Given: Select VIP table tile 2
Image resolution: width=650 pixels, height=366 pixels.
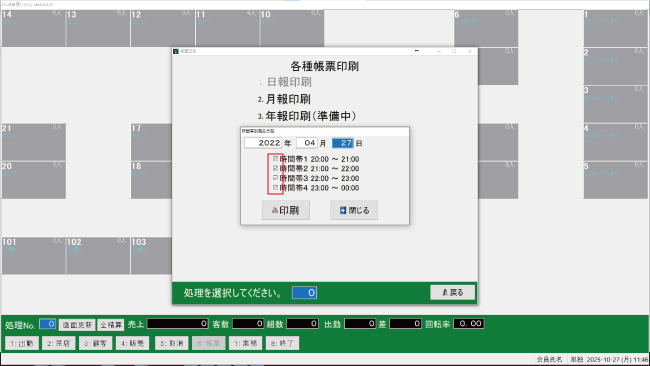Looking at the screenshot, I should point(615,66).
